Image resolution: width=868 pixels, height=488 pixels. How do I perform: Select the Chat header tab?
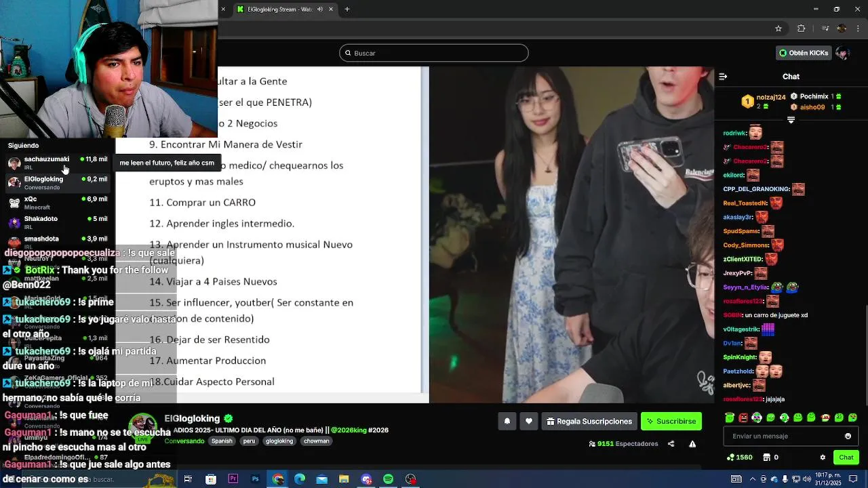tap(791, 77)
